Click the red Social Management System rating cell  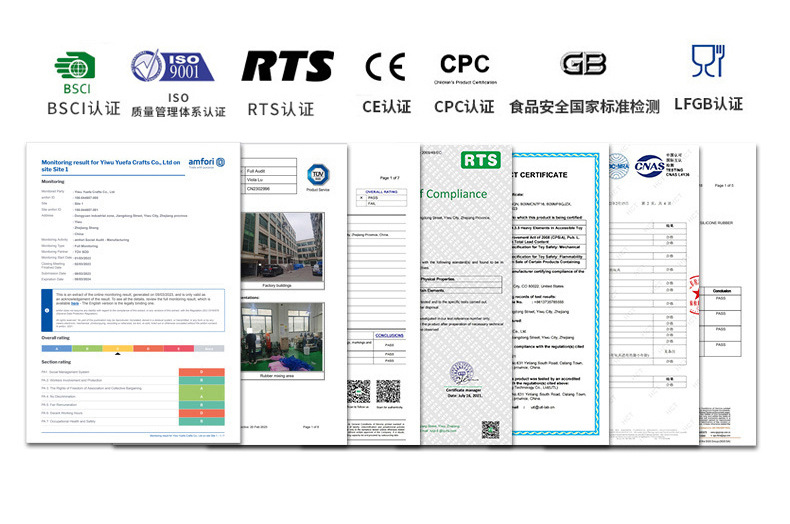199,371
